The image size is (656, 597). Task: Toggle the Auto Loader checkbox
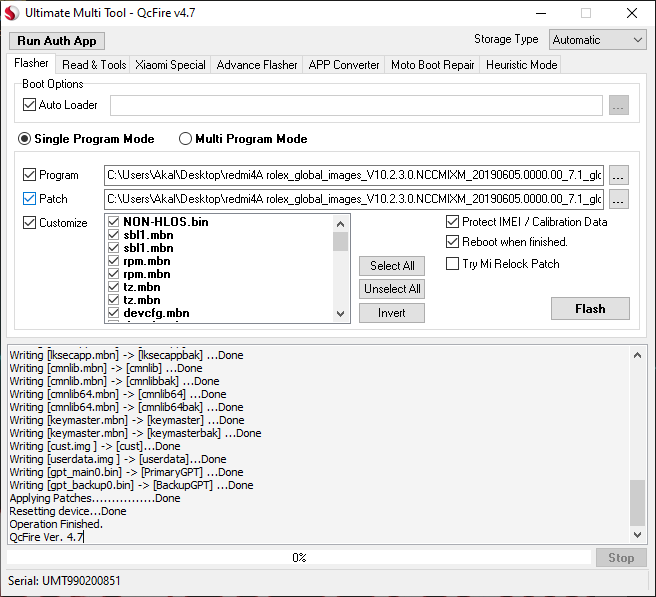tap(29, 105)
